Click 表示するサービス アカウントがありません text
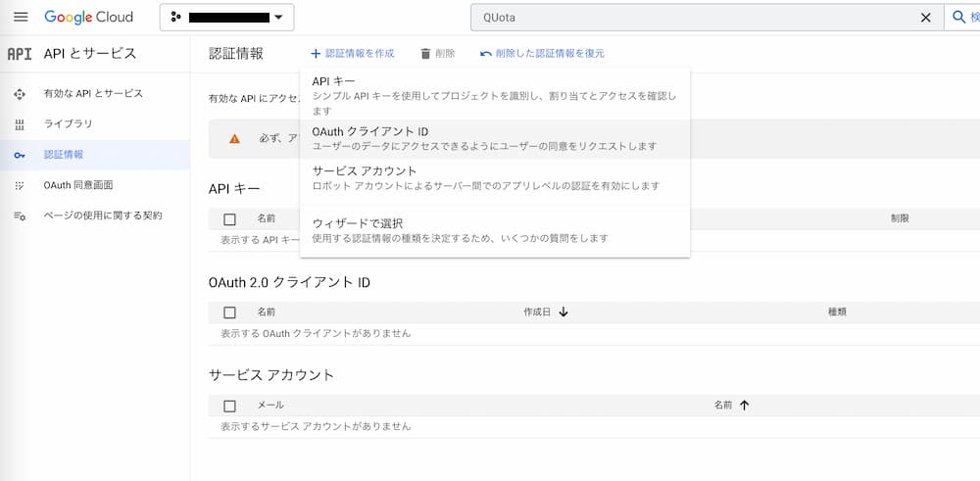Viewport: 980px width, 481px height. pyautogui.click(x=316, y=426)
